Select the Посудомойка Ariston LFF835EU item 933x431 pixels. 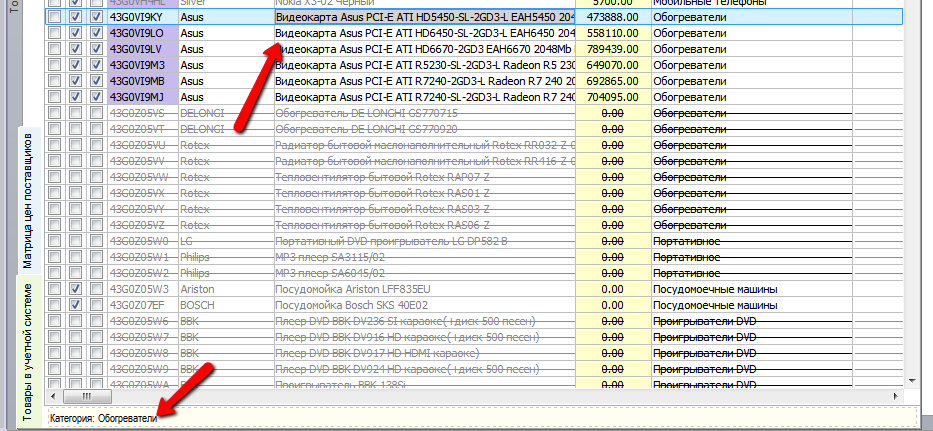[425, 289]
